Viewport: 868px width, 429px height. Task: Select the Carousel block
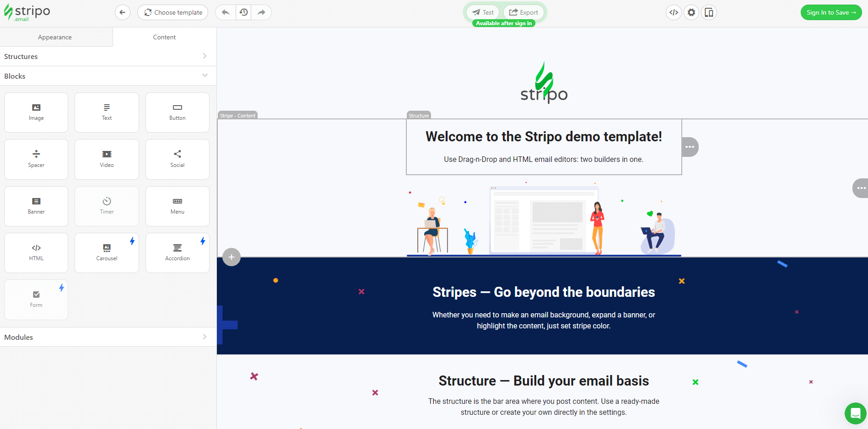click(107, 253)
